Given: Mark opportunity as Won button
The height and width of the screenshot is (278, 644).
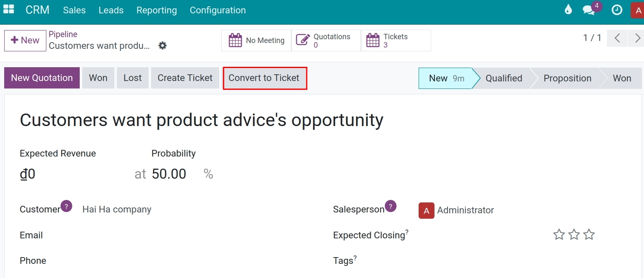Looking at the screenshot, I should [x=98, y=78].
